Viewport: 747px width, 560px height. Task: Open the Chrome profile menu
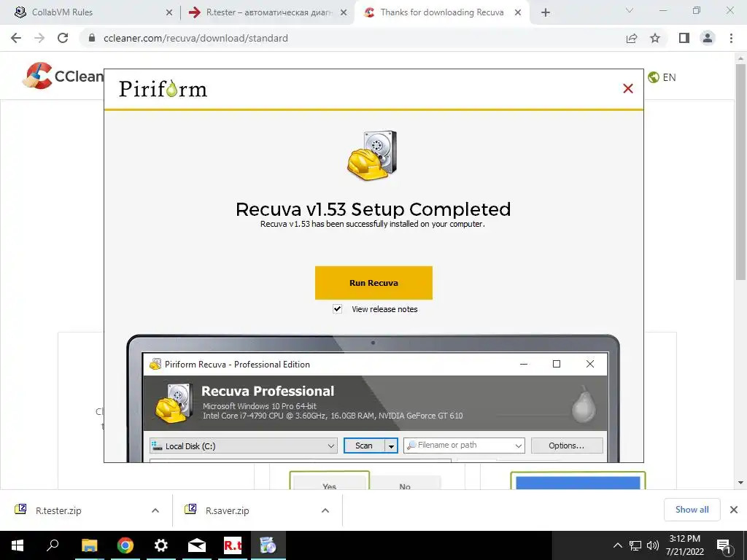point(708,38)
